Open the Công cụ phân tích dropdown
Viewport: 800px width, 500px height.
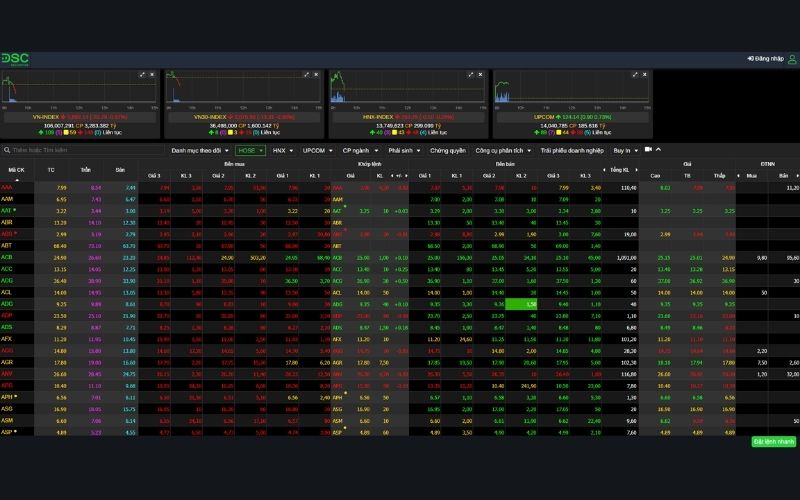503,151
